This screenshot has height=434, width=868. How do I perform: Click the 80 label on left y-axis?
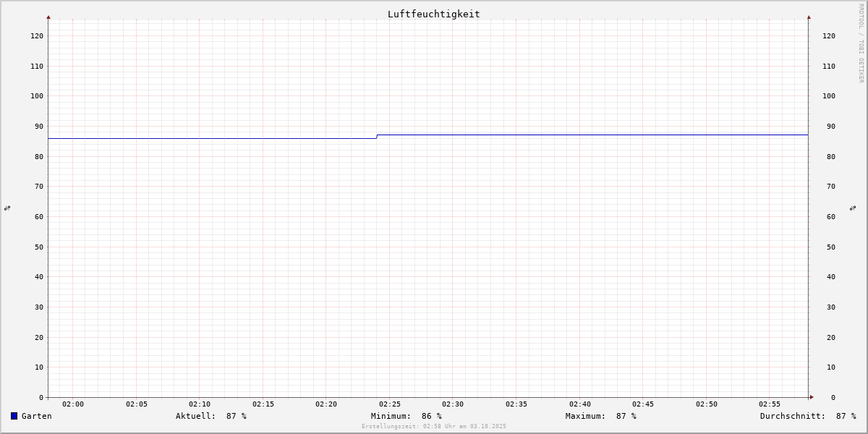(x=39, y=157)
